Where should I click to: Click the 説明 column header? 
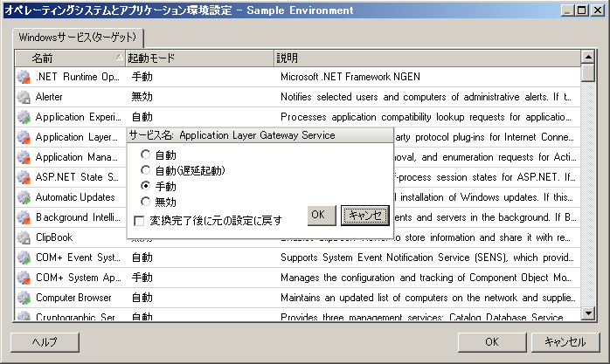[x=426, y=58]
